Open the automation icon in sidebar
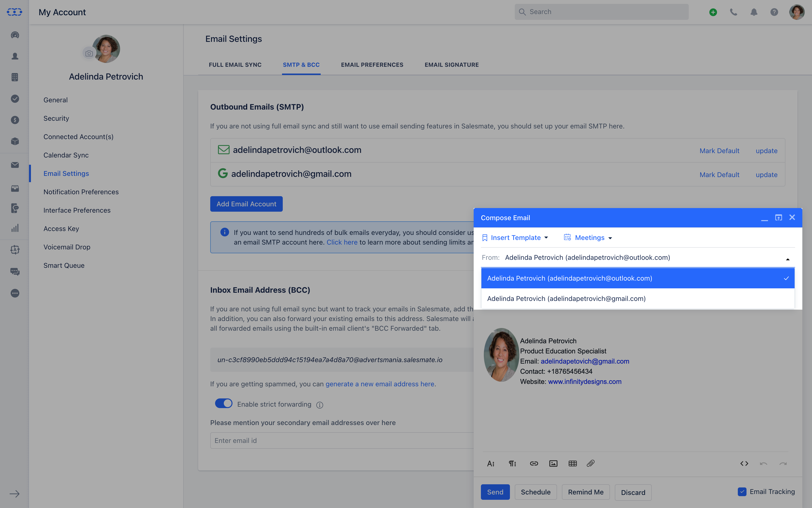The height and width of the screenshot is (508, 812). [15, 249]
